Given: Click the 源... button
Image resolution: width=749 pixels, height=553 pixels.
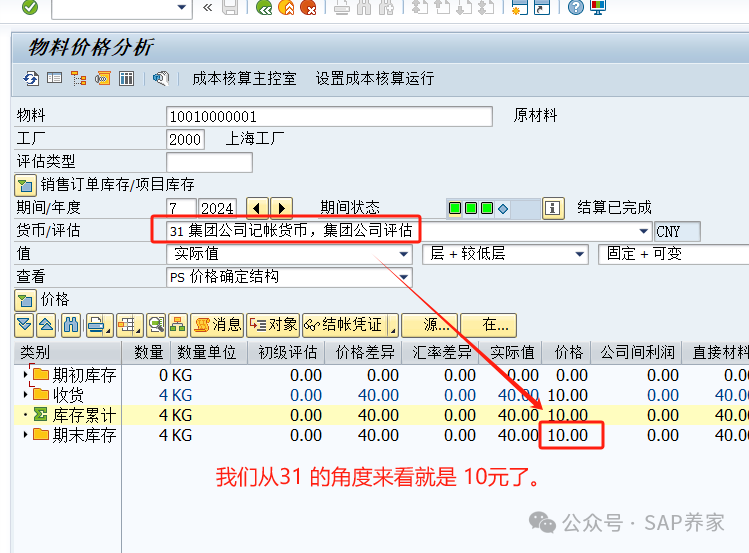Looking at the screenshot, I should tap(430, 325).
